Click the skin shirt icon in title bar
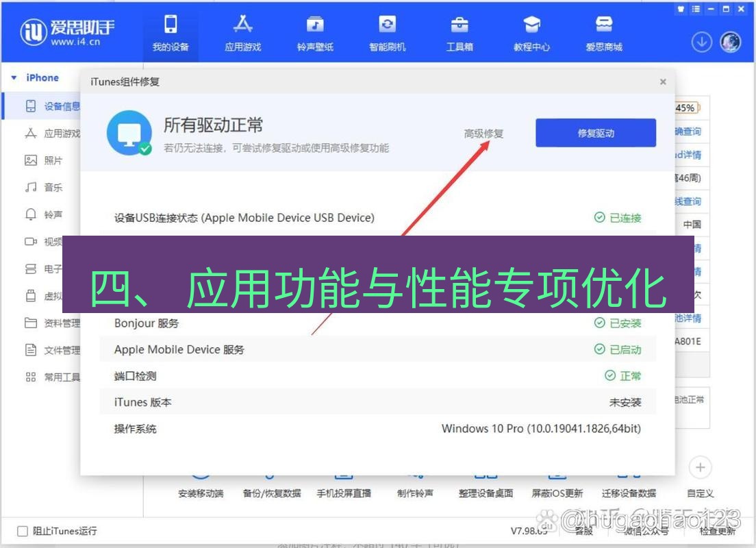 [681, 9]
